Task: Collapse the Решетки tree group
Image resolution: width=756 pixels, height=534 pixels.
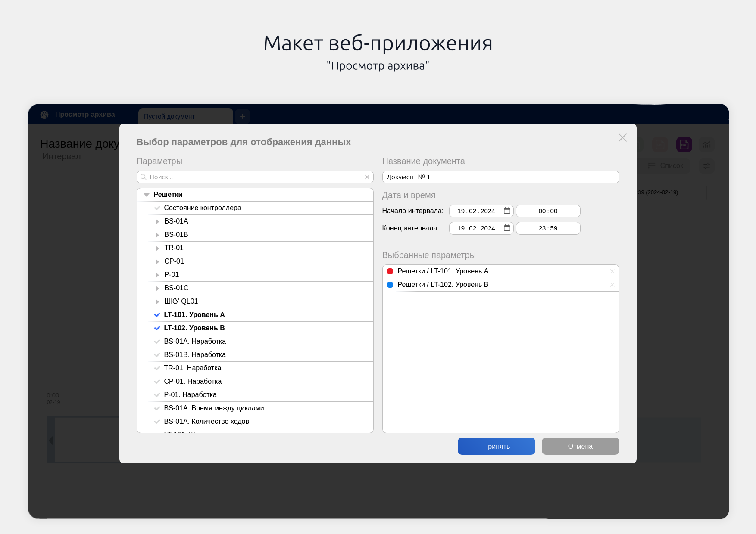Action: coord(147,195)
